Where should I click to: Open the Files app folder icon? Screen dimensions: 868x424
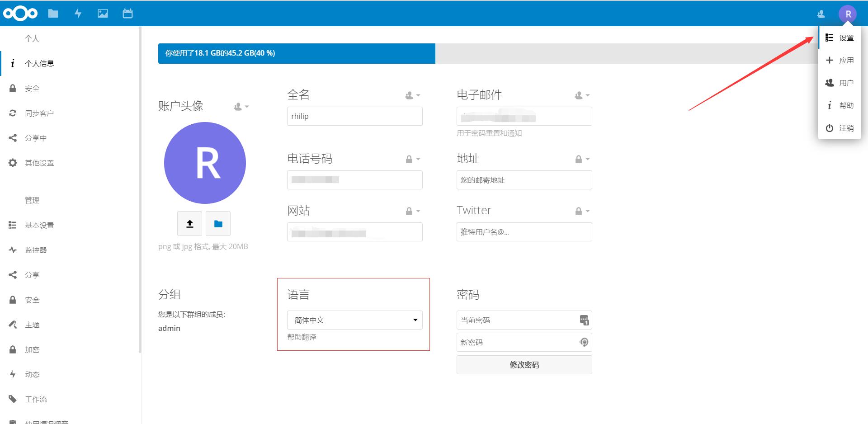pyautogui.click(x=53, y=14)
